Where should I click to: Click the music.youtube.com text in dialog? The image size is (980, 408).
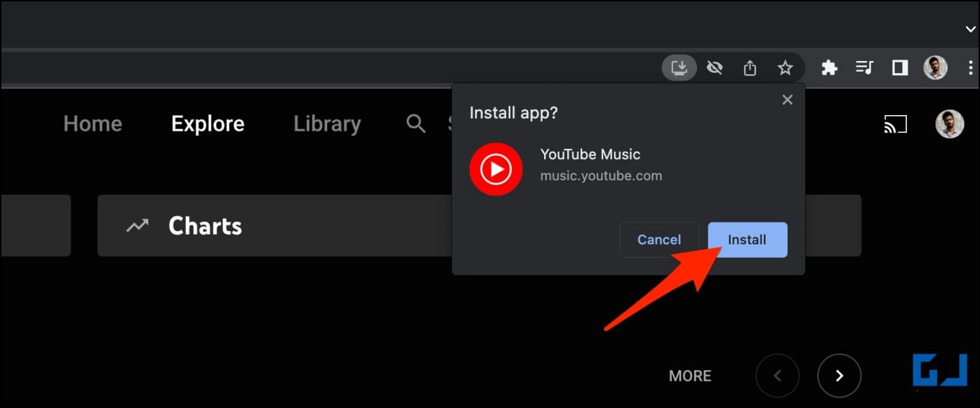click(601, 176)
